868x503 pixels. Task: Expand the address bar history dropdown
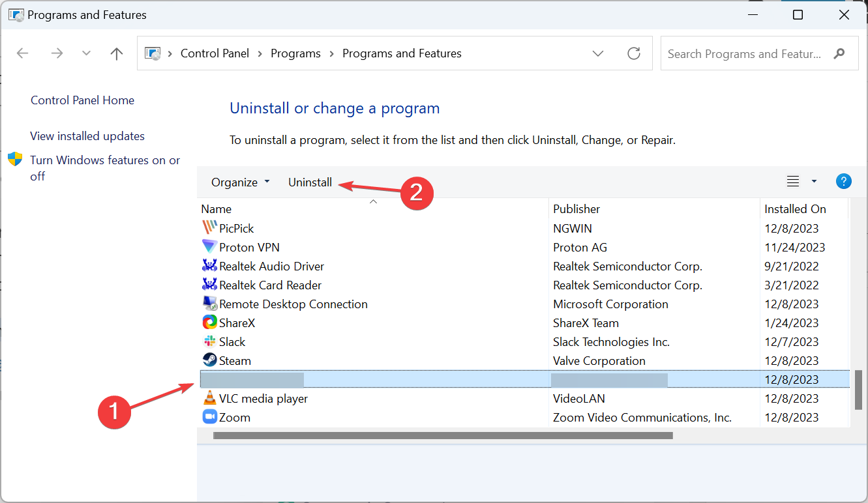point(598,53)
